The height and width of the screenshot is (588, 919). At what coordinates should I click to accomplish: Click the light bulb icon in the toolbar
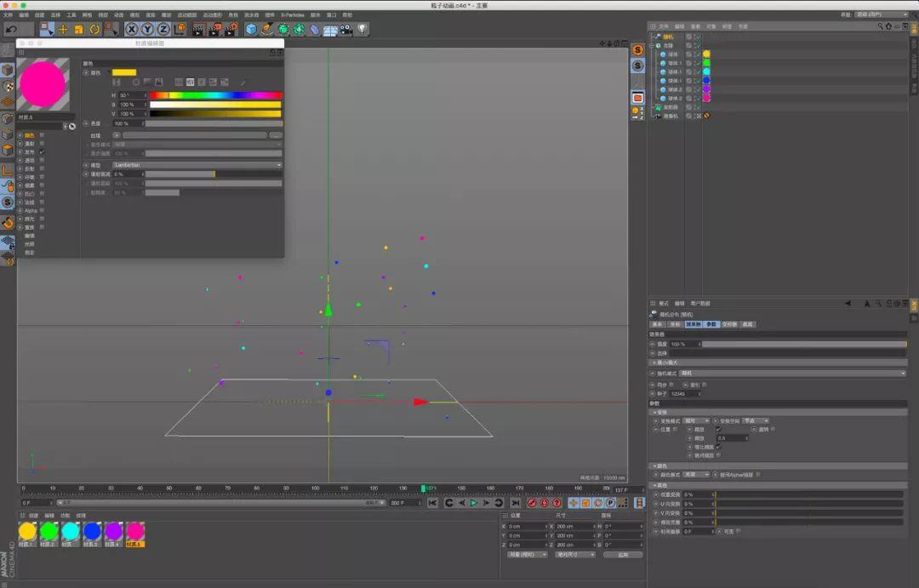click(x=362, y=29)
